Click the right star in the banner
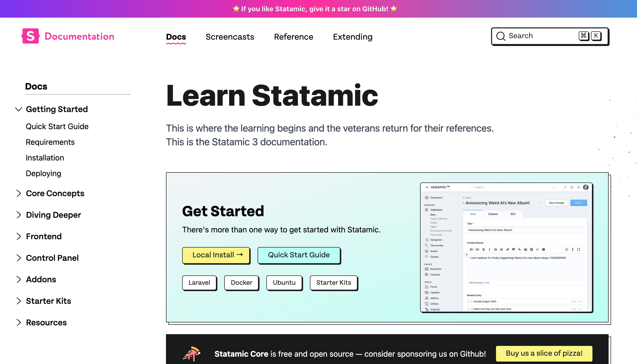Screen dimensions: 637x364 tap(394, 9)
